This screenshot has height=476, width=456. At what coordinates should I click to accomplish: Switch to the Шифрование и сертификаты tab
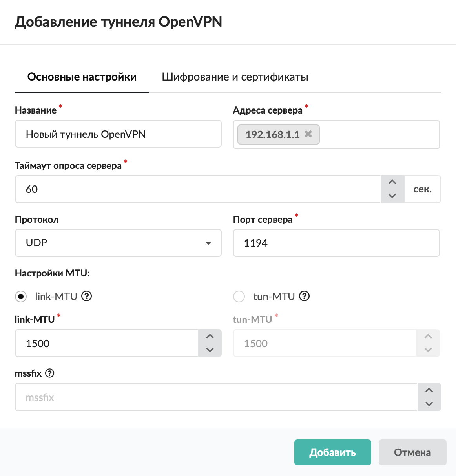pos(235,77)
